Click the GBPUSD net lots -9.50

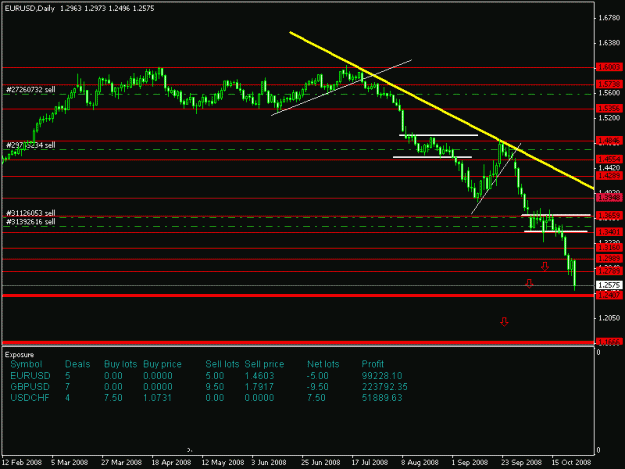[x=318, y=387]
